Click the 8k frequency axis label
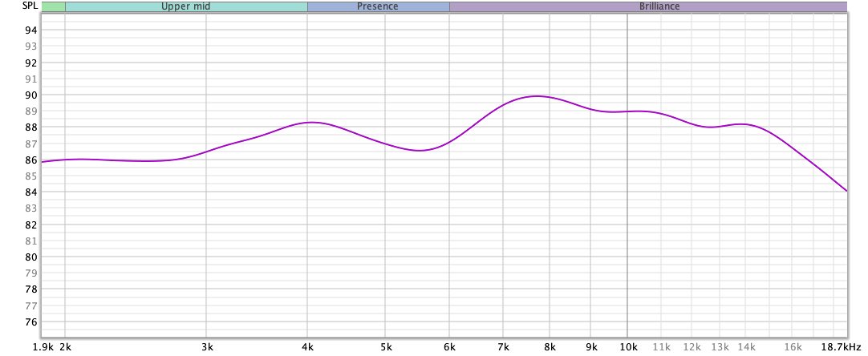 pyautogui.click(x=550, y=346)
